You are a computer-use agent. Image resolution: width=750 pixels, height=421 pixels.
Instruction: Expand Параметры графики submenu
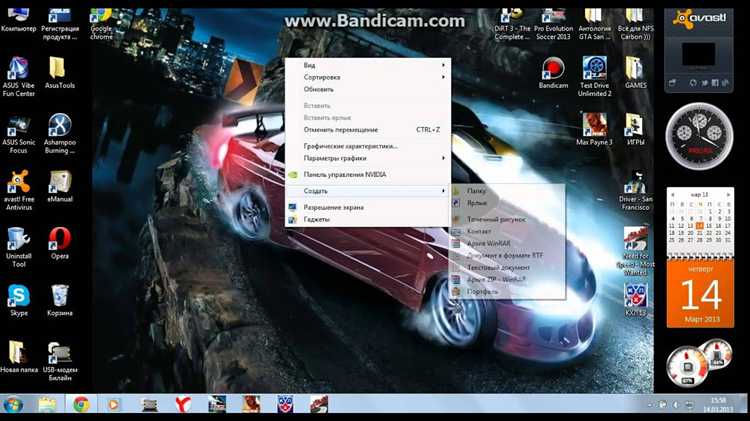point(368,158)
